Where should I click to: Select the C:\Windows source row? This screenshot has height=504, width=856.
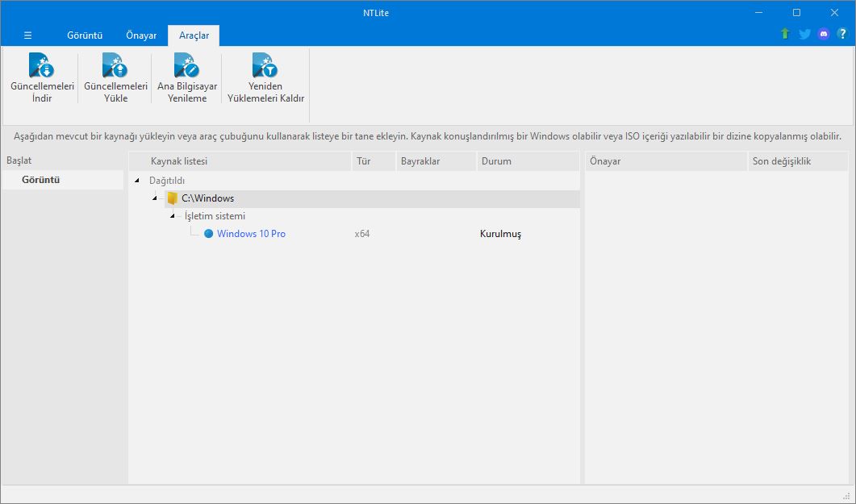[x=372, y=198]
